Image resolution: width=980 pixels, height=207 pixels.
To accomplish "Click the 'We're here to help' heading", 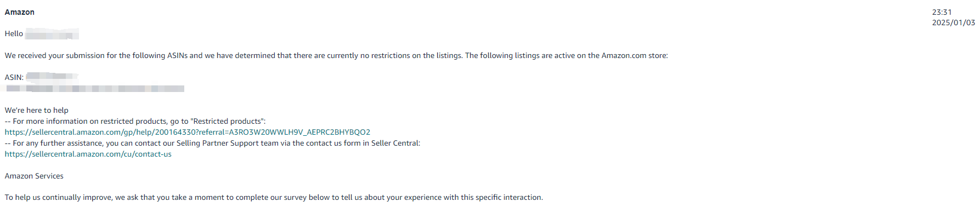I will click(x=37, y=110).
